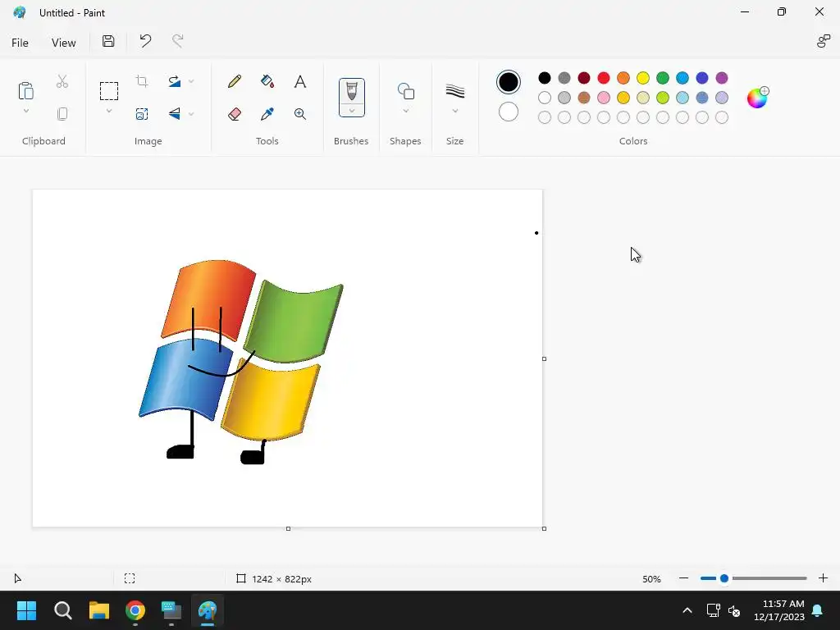Pick the yellow color swatch

pos(643,78)
